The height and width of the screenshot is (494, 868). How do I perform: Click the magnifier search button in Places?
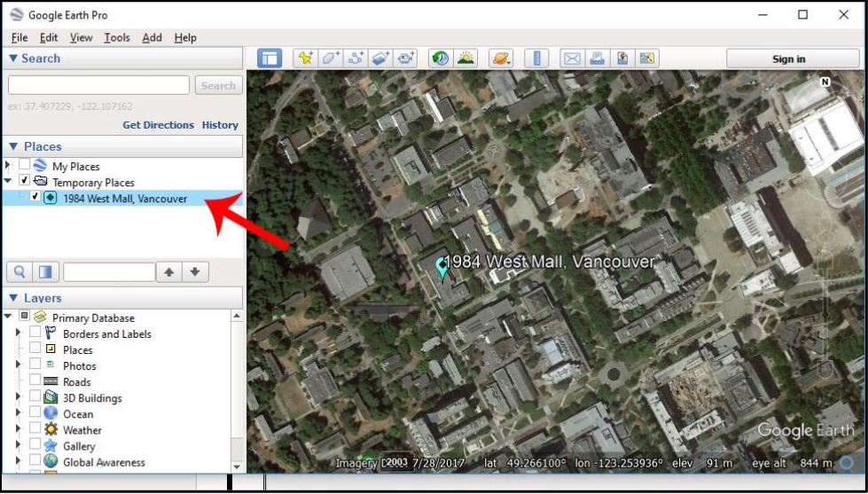(20, 272)
